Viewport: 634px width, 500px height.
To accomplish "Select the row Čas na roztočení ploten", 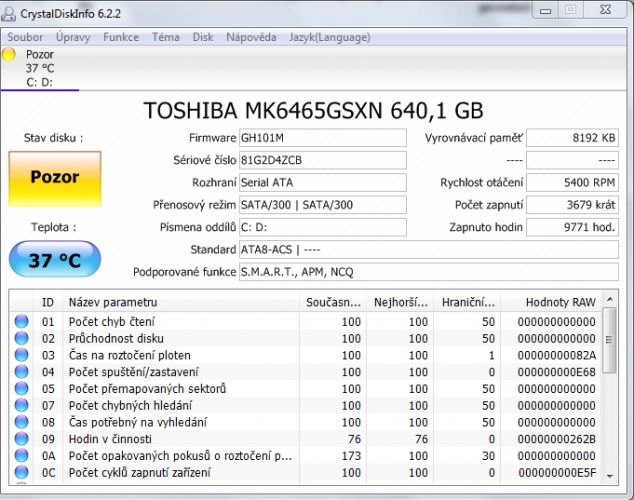I will click(305, 355).
